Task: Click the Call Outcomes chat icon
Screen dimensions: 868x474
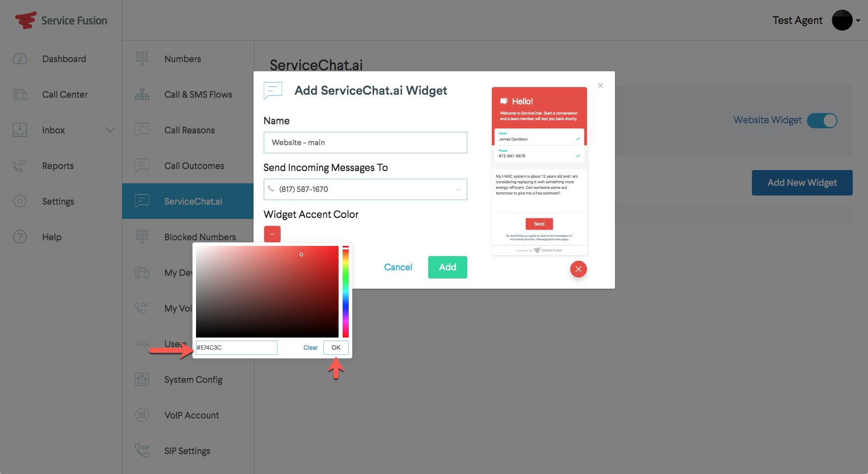Action: click(142, 166)
